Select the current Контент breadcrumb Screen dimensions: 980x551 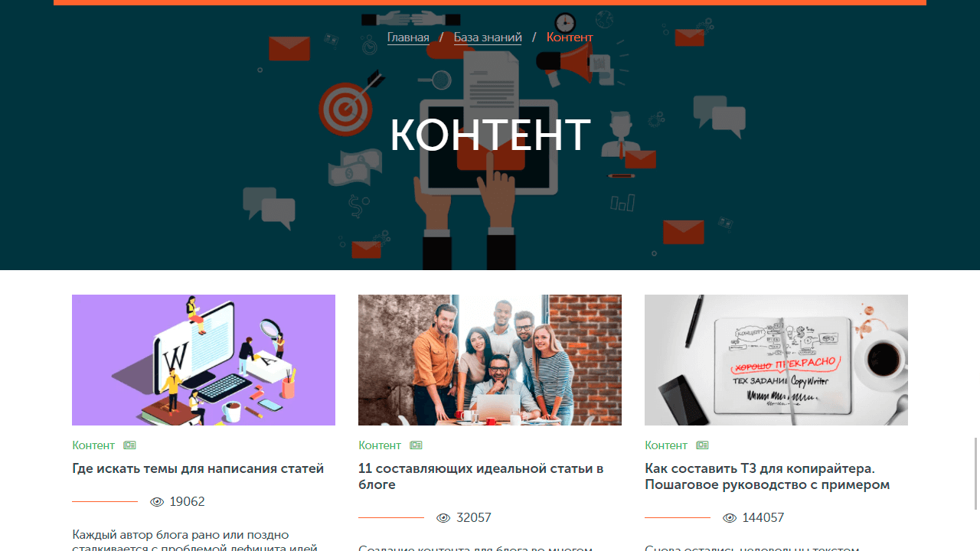pos(570,37)
